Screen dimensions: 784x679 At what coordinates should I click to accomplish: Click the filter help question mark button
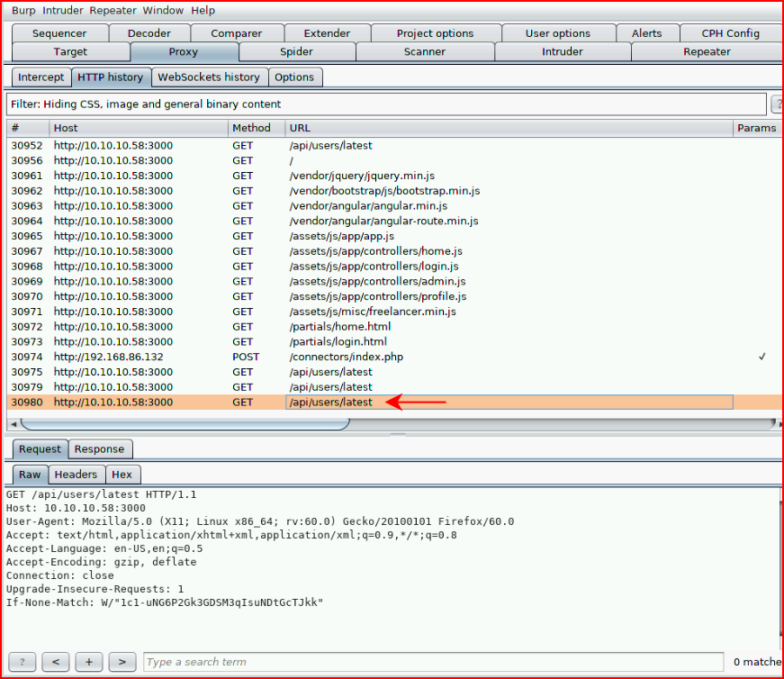point(778,104)
